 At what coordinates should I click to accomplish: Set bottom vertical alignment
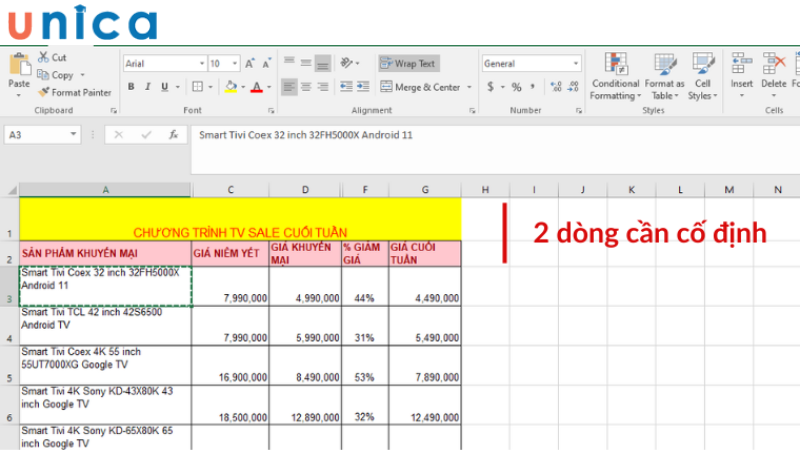pyautogui.click(x=322, y=63)
